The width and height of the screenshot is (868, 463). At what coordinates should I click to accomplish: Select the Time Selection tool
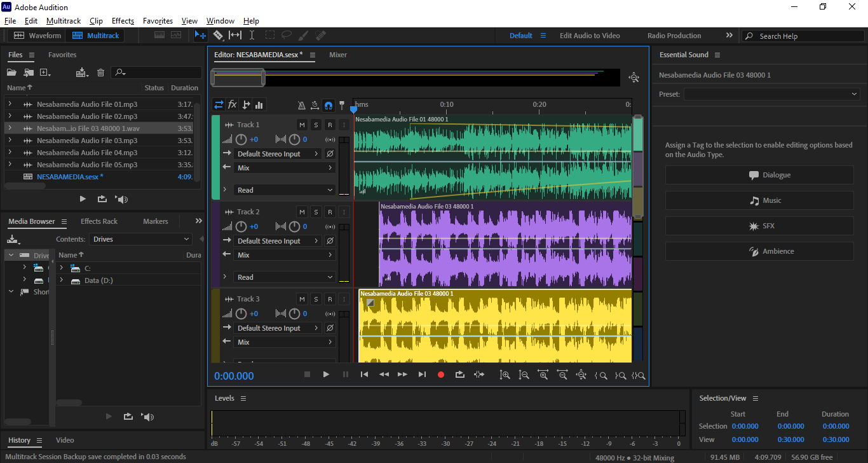252,36
